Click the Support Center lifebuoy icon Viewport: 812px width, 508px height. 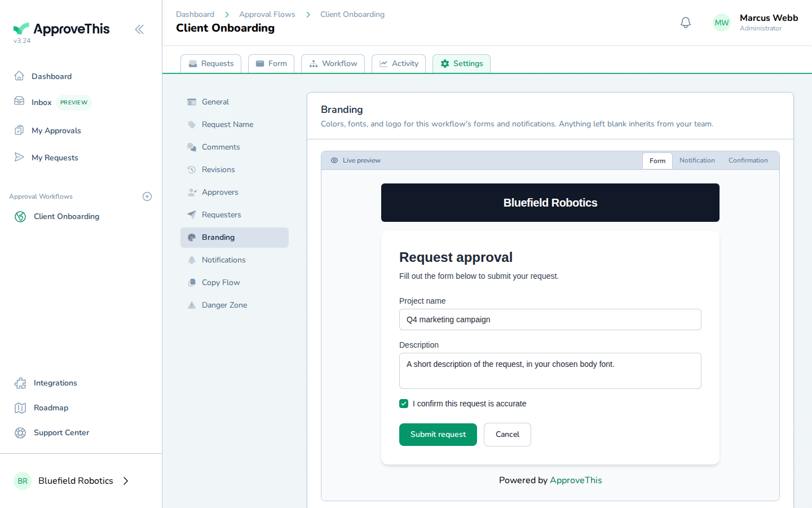pos(20,433)
